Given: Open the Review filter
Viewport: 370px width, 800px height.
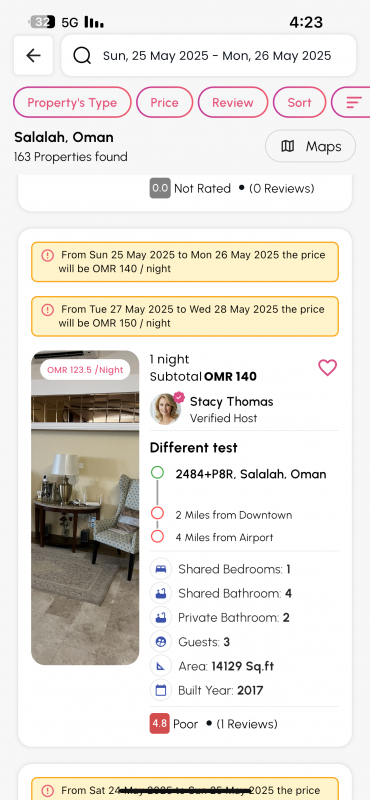Looking at the screenshot, I should (233, 103).
